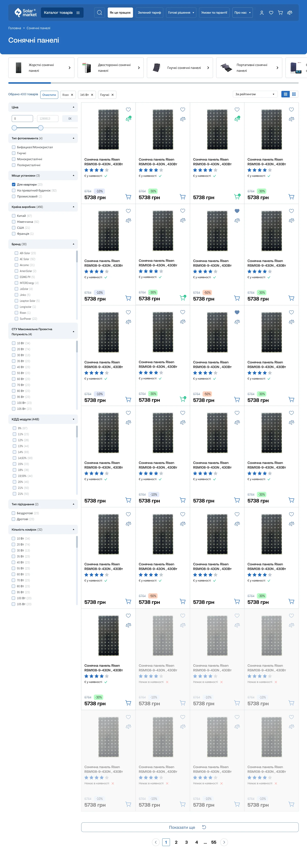Viewport: 307px width, 868px height.
Task: Collapse the Тип фотоелемента filter section
Action: [43, 138]
